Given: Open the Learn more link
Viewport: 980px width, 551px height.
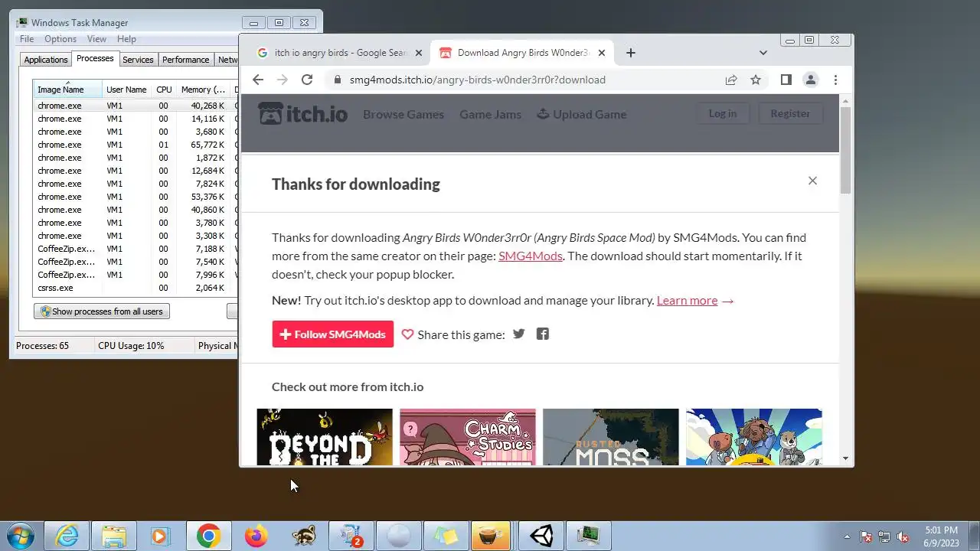Looking at the screenshot, I should click(x=687, y=300).
